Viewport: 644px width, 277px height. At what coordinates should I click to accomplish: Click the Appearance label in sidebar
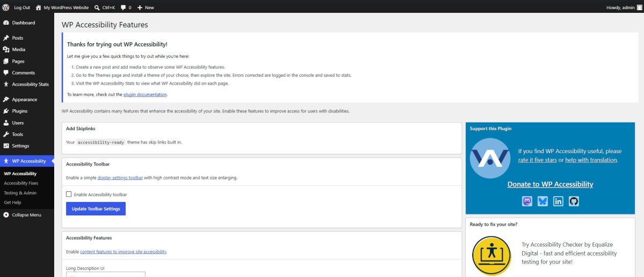(25, 100)
